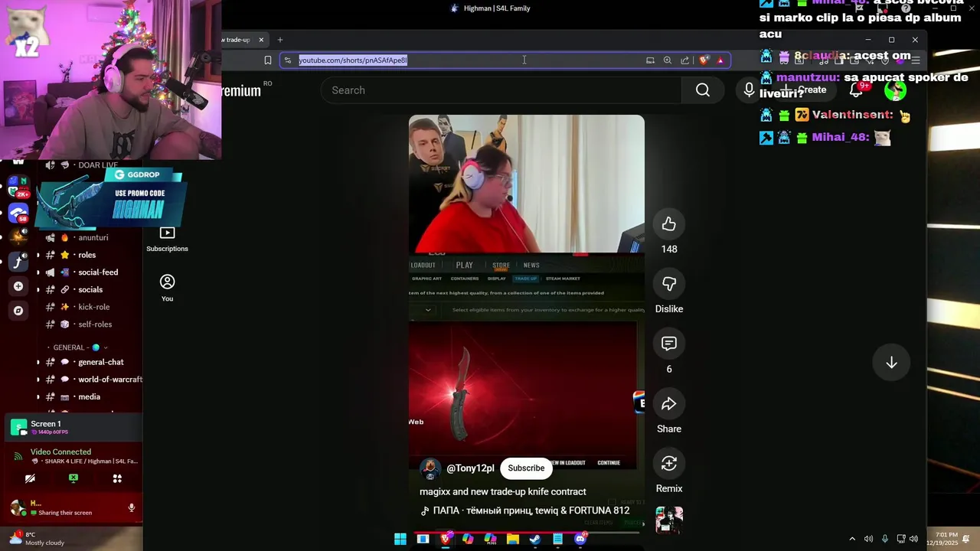980x551 pixels.
Task: Like the YouTube short
Action: [669, 224]
